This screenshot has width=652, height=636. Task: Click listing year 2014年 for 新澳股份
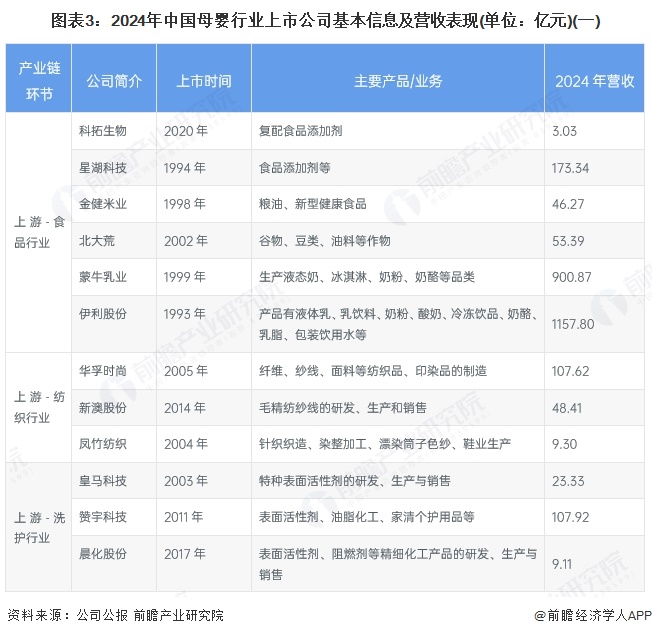click(x=185, y=408)
